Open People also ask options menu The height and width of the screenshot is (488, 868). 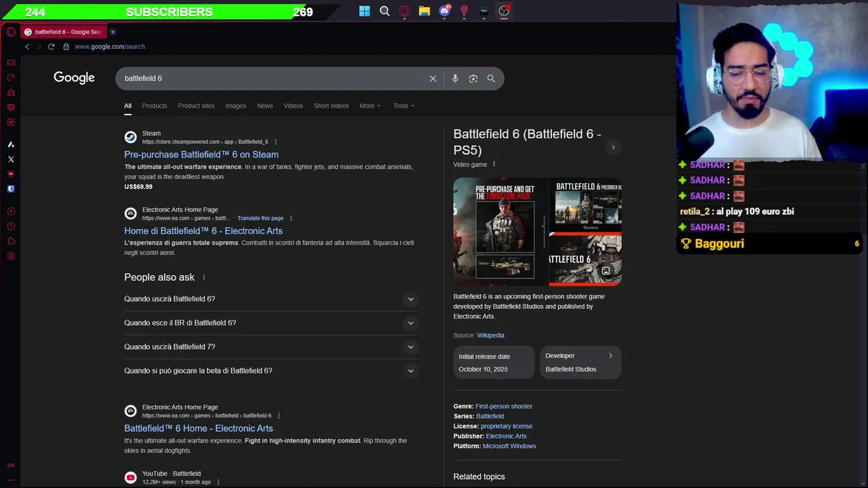coord(203,277)
